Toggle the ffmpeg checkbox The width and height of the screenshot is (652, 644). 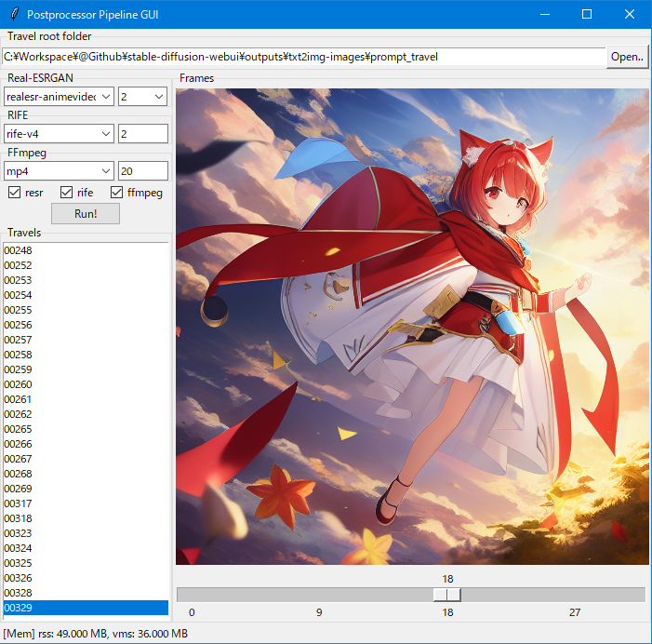coord(117,193)
